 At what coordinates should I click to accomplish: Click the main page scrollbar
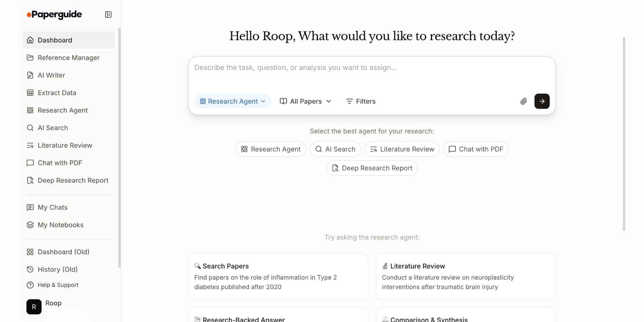(x=624, y=134)
